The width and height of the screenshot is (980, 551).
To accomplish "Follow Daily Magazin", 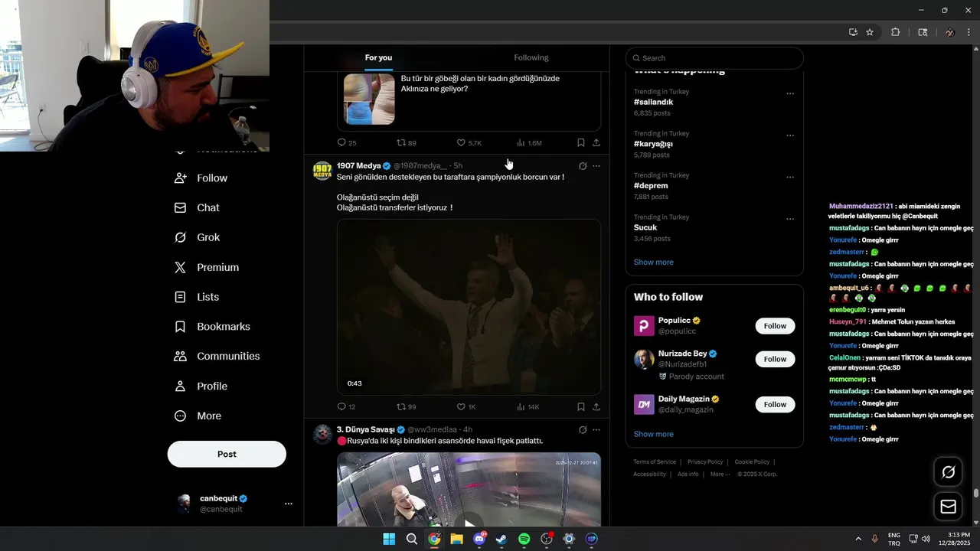I will point(775,404).
